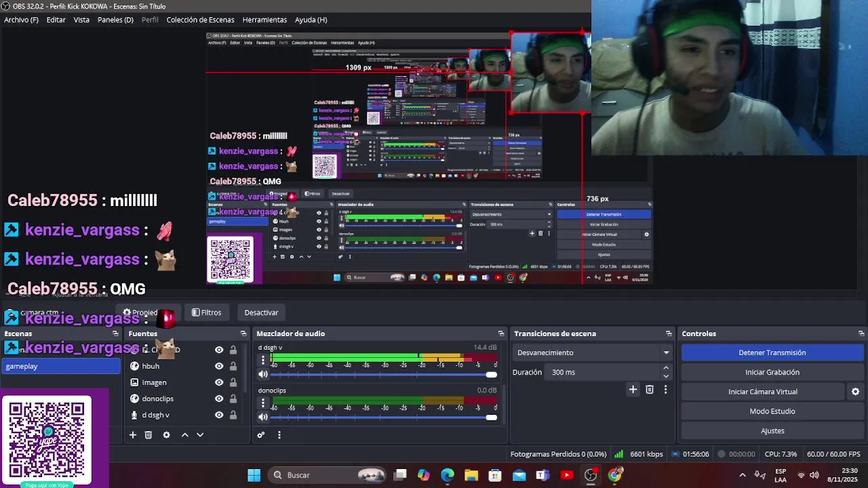The height and width of the screenshot is (488, 868).
Task: Open advanced audio properties gears icon
Action: tap(261, 435)
